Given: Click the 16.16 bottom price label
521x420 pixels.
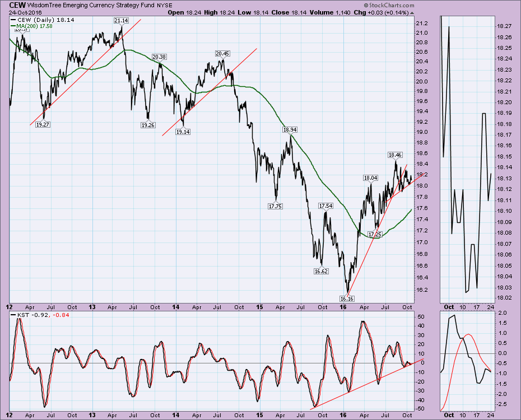Looking at the screenshot, I should click(347, 298).
